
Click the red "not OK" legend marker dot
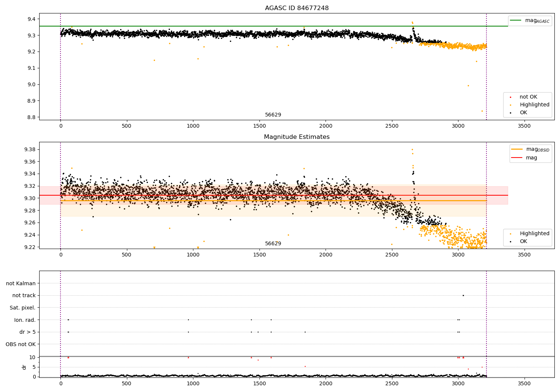[x=510, y=97]
